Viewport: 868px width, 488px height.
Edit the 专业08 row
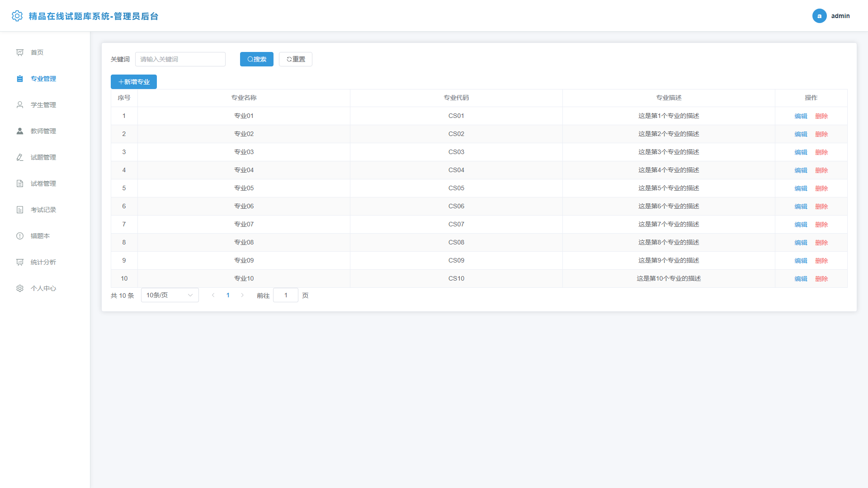point(801,243)
